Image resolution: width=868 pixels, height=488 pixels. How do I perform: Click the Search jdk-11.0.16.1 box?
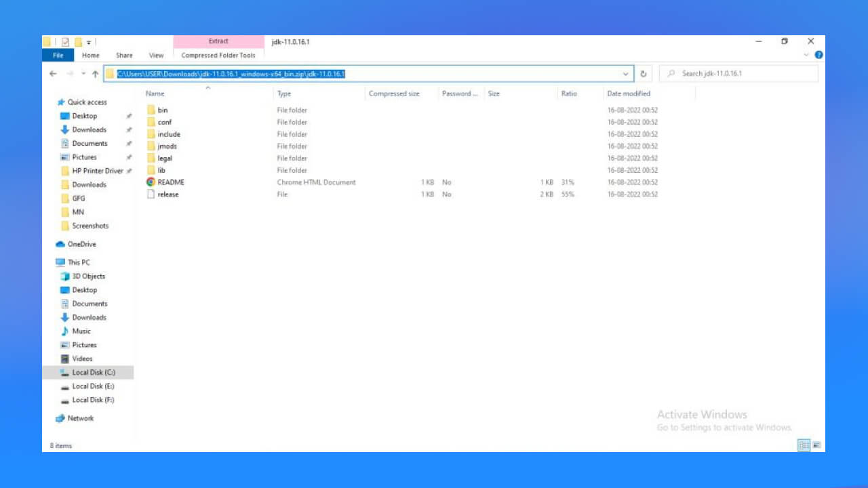(738, 74)
